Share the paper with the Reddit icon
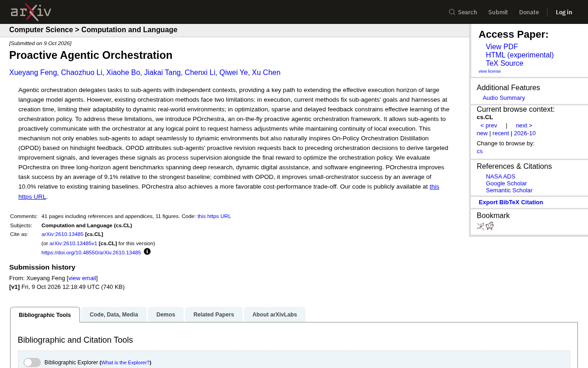 pyautogui.click(x=490, y=226)
